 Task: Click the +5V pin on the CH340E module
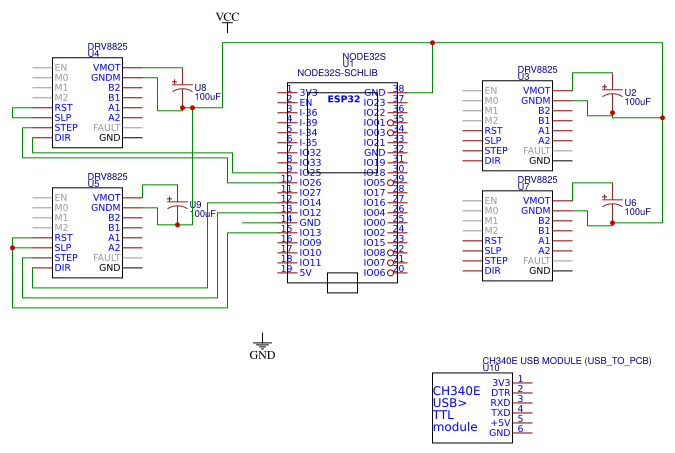pos(501,423)
